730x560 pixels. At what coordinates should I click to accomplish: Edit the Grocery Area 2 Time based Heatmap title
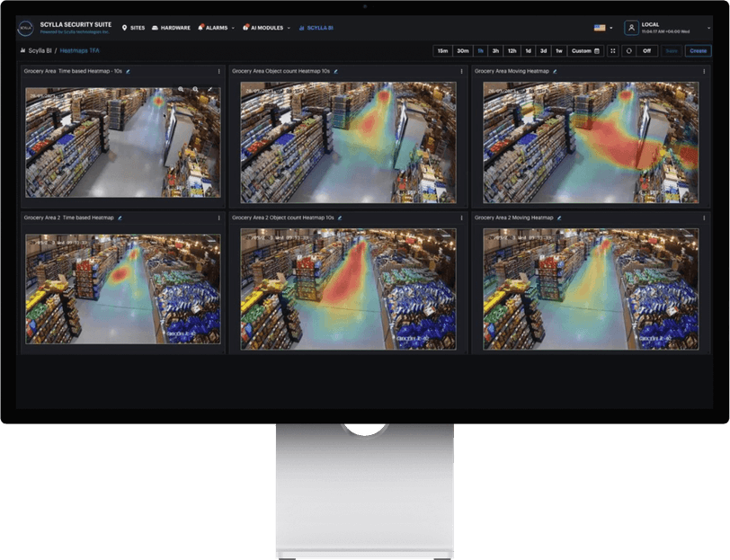point(120,218)
